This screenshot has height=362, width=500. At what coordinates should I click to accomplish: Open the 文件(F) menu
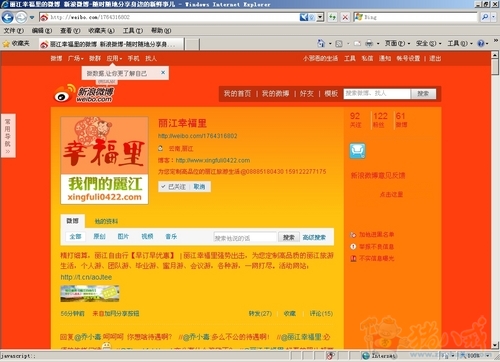(x=14, y=31)
